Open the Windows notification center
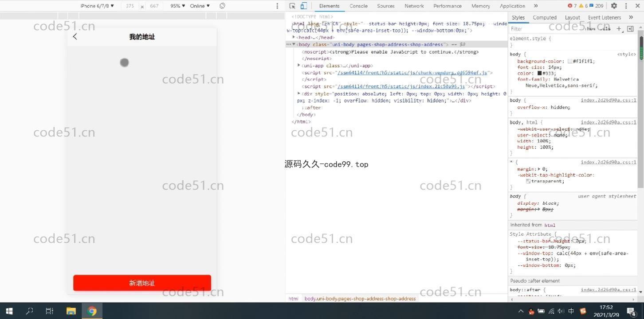 pos(632,311)
